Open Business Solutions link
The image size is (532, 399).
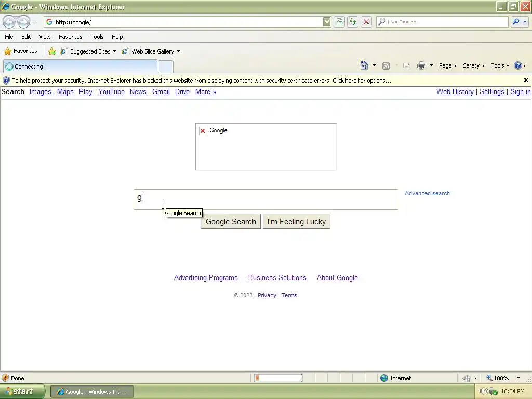[277, 278]
